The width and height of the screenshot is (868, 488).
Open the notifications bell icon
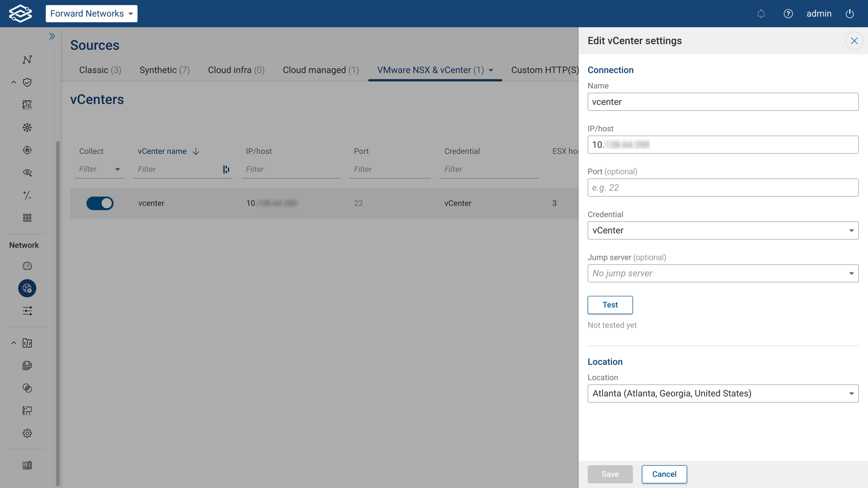coord(761,14)
